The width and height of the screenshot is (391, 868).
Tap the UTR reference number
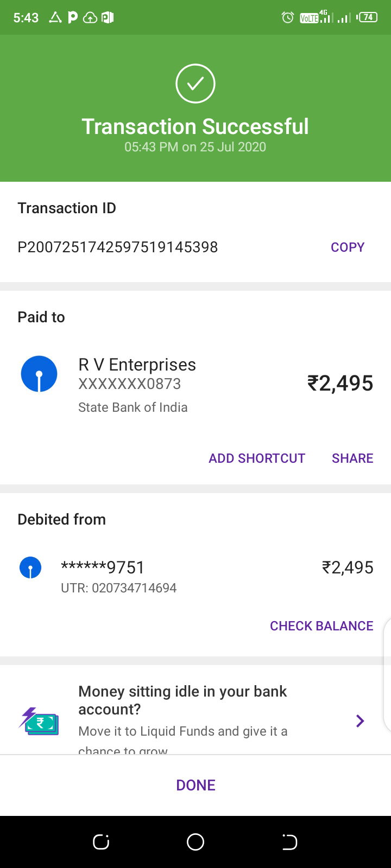click(119, 588)
